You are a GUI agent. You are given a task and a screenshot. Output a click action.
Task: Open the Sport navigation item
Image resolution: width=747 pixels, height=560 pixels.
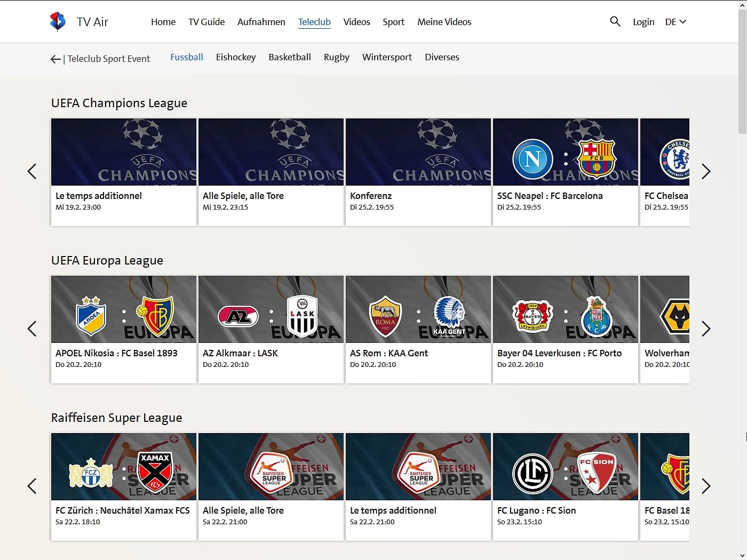pos(393,22)
